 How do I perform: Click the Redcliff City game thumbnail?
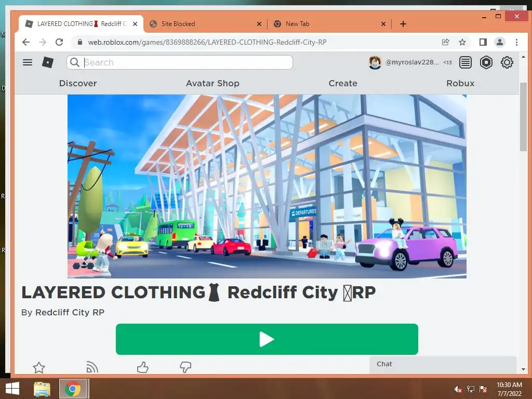[267, 187]
